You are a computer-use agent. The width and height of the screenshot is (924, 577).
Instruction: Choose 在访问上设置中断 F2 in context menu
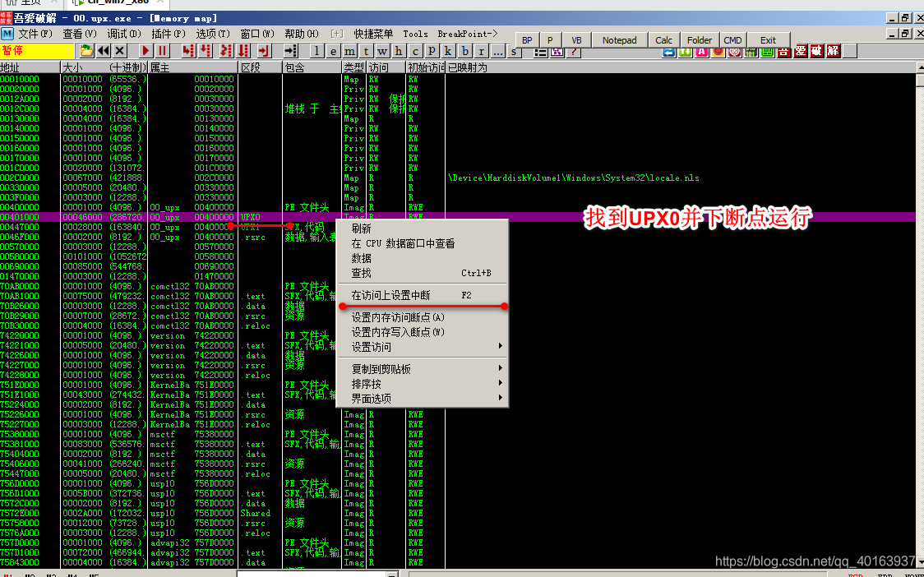[422, 295]
